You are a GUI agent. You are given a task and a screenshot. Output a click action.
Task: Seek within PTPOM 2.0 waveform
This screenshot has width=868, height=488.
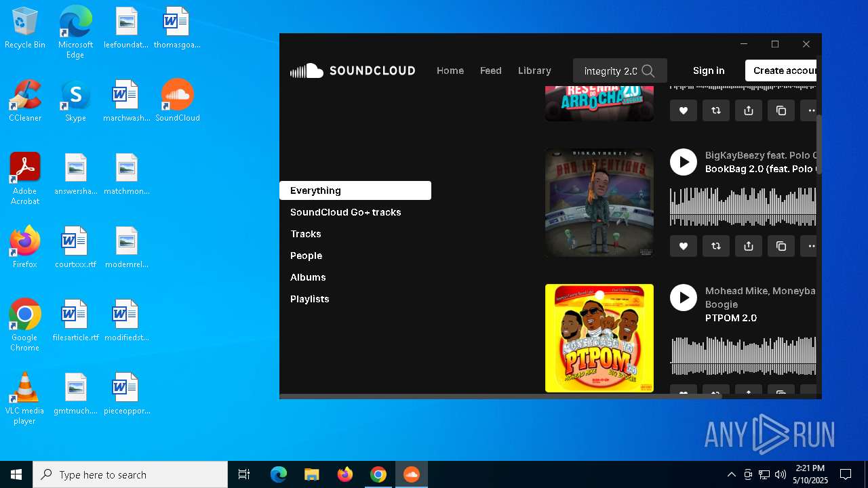point(743,355)
